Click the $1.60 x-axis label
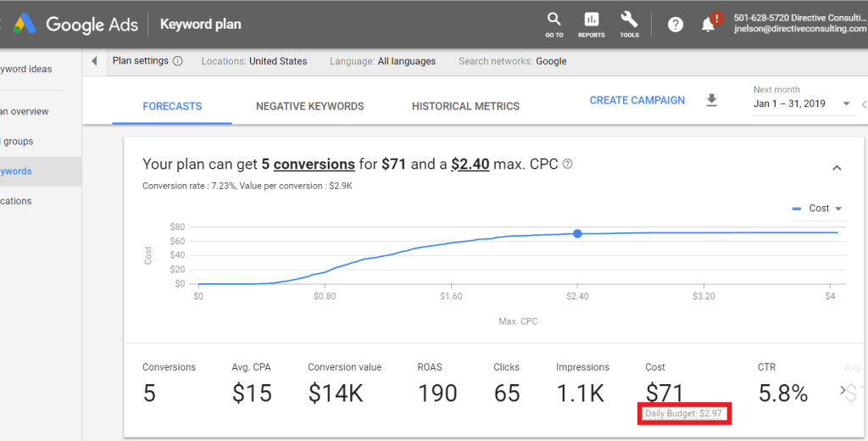 click(451, 296)
